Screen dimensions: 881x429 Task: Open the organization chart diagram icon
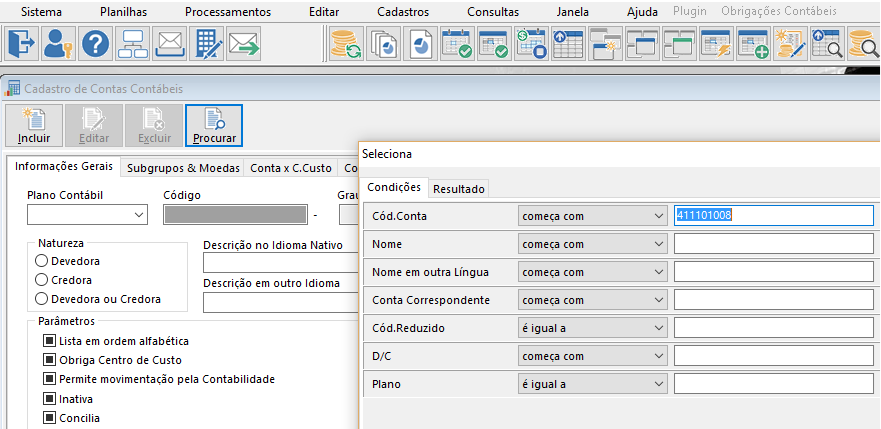tap(133, 44)
